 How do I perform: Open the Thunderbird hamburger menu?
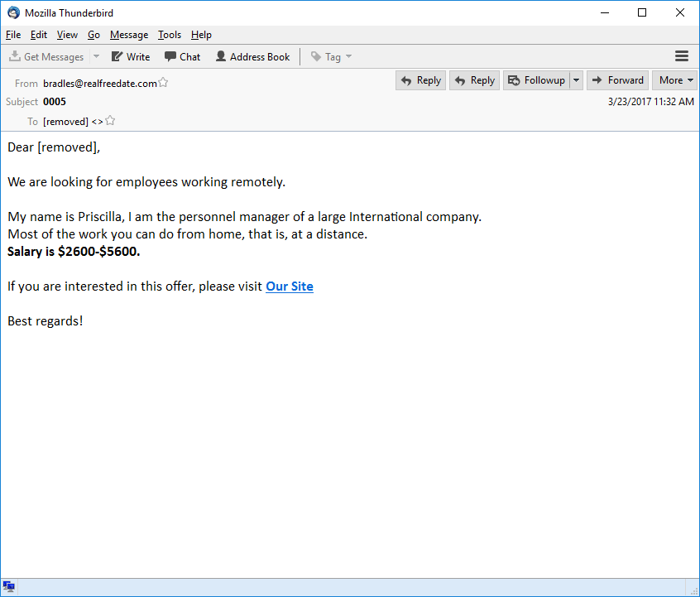682,56
